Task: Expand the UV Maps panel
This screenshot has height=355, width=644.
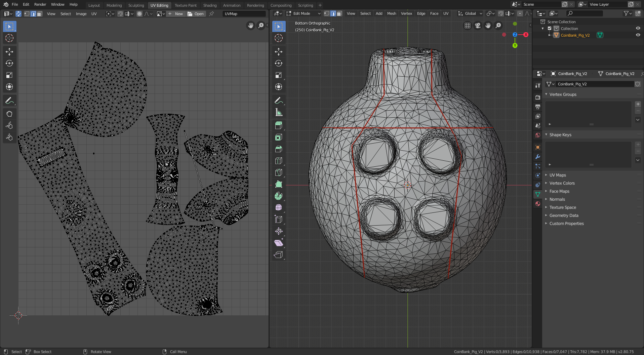Action: (558, 175)
